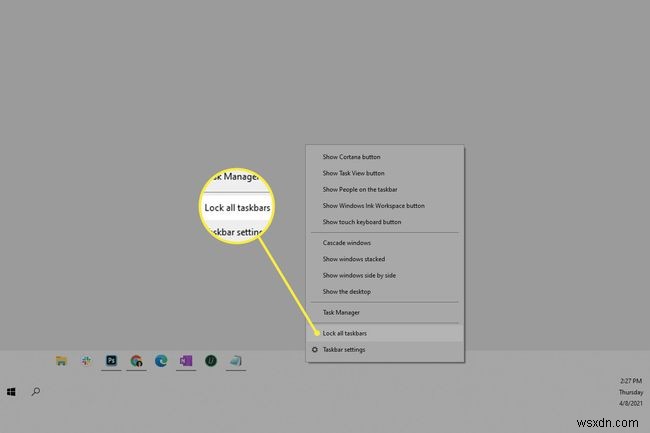Click the gear icon beside Taskbar settings
650x433 pixels.
(x=315, y=349)
